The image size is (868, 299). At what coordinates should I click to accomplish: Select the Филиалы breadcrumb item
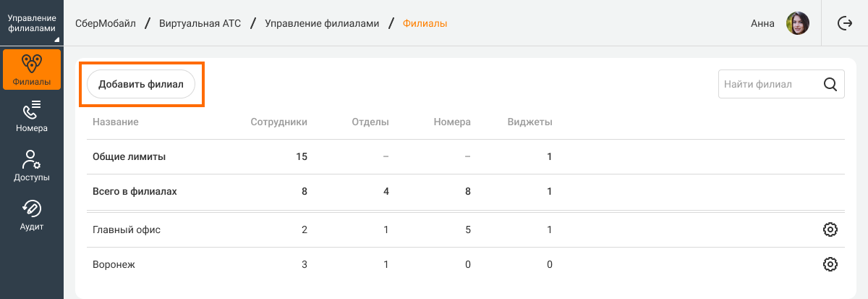tap(425, 23)
